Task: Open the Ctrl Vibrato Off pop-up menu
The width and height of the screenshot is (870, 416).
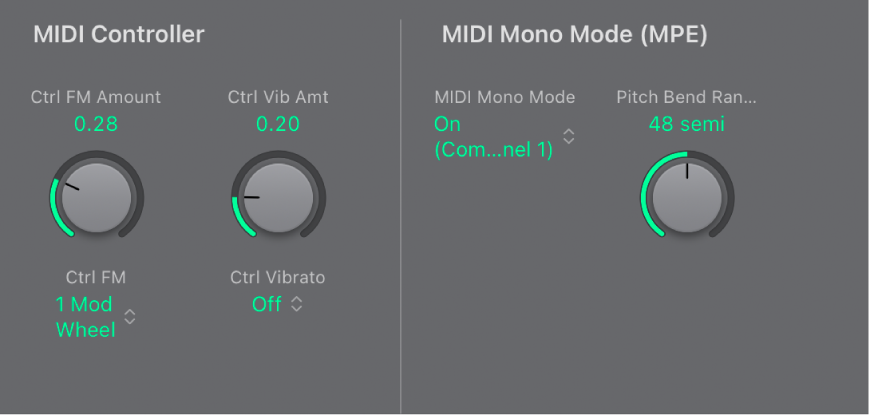Action: [x=267, y=304]
